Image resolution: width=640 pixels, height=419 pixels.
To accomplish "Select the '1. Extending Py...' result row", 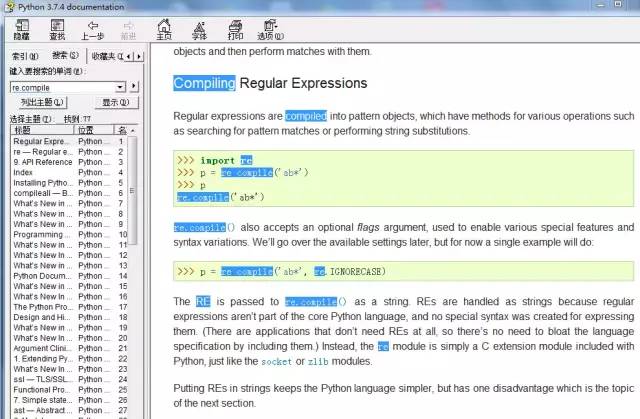I will click(x=69, y=359).
